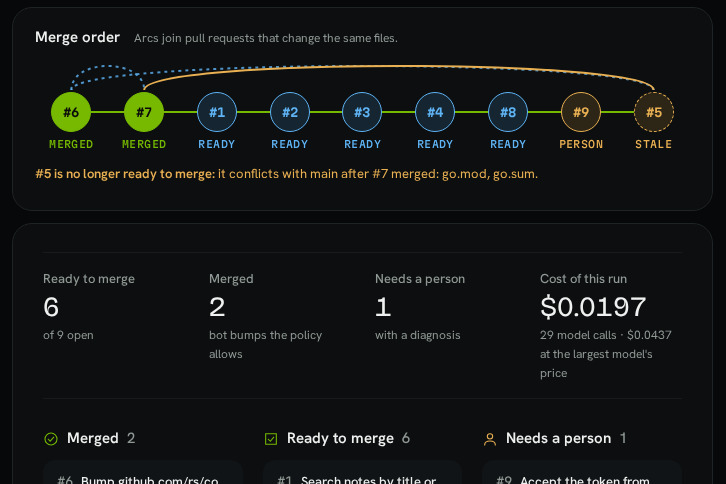Click the #5 no longer ready warning message
726x484 pixels.
[x=287, y=174]
